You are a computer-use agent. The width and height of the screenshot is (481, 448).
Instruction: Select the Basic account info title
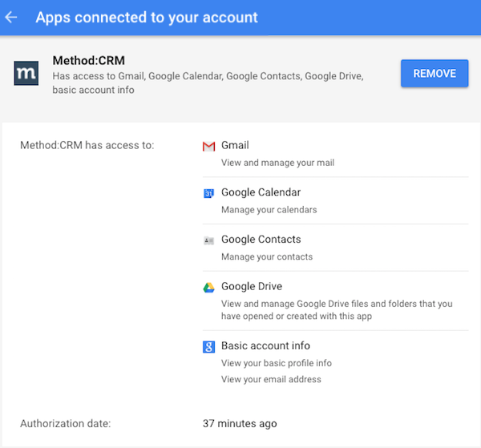(265, 345)
